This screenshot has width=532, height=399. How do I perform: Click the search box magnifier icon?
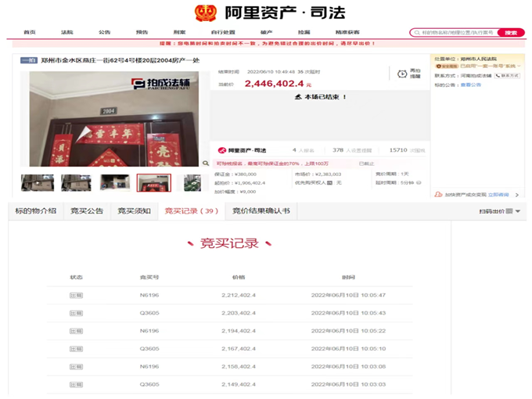(416, 33)
